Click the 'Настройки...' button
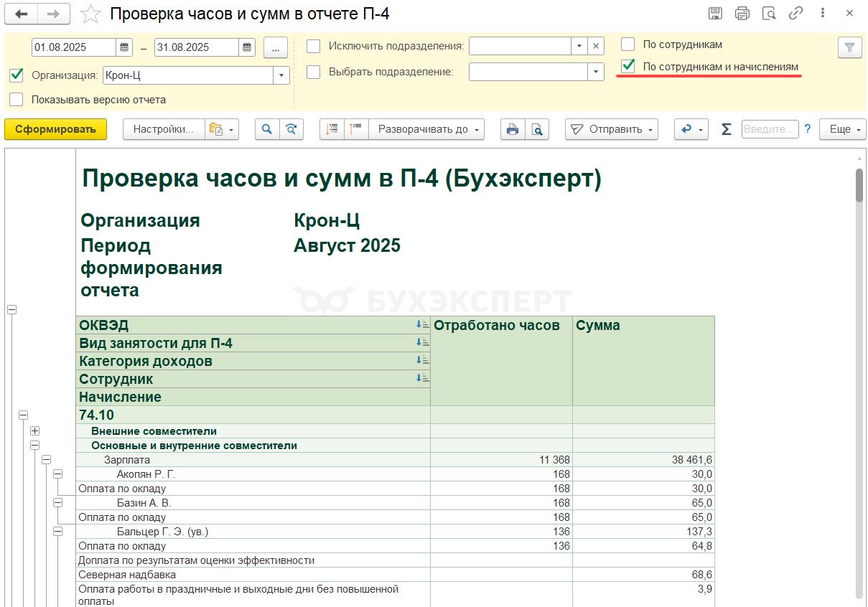The image size is (868, 607). [x=164, y=129]
